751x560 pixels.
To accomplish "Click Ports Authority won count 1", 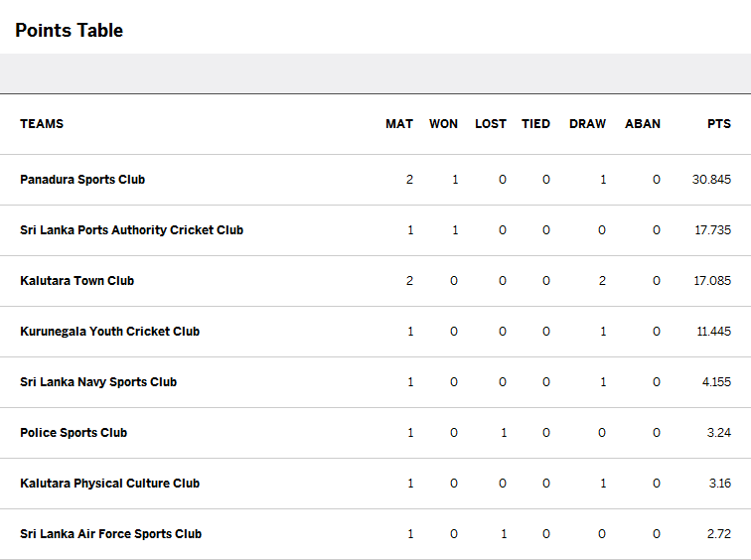I will click(455, 230).
